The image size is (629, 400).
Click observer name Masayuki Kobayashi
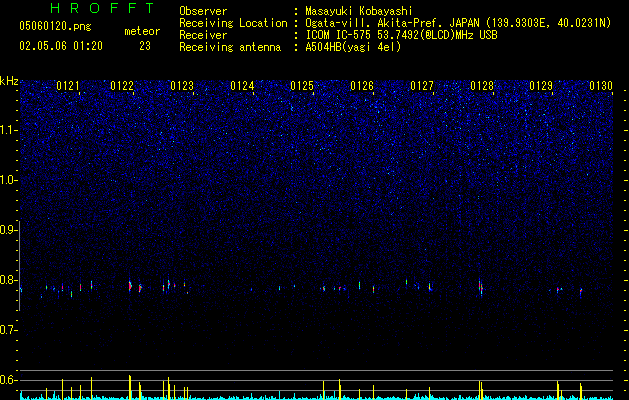[359, 11]
